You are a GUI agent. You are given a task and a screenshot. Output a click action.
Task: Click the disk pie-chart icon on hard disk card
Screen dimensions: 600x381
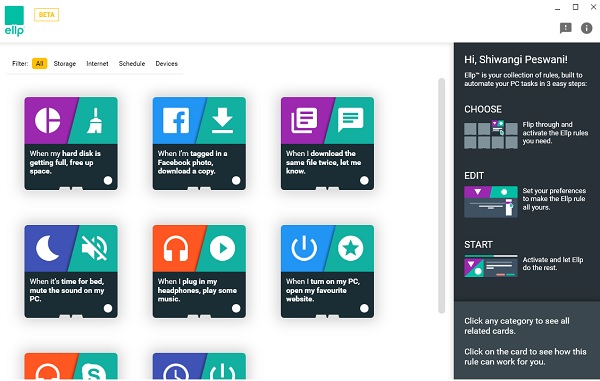click(47, 120)
